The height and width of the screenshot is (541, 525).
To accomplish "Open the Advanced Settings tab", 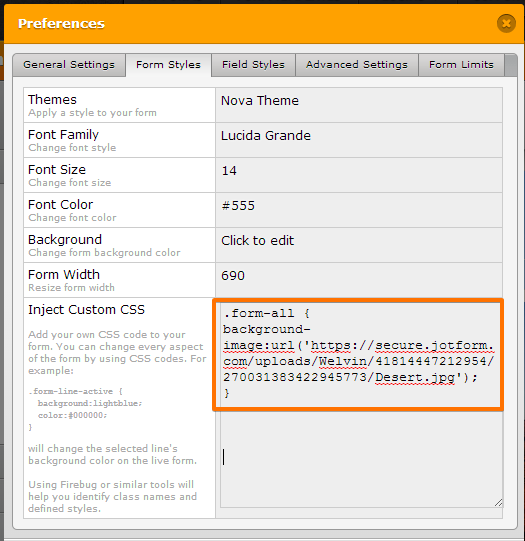I will pyautogui.click(x=357, y=65).
